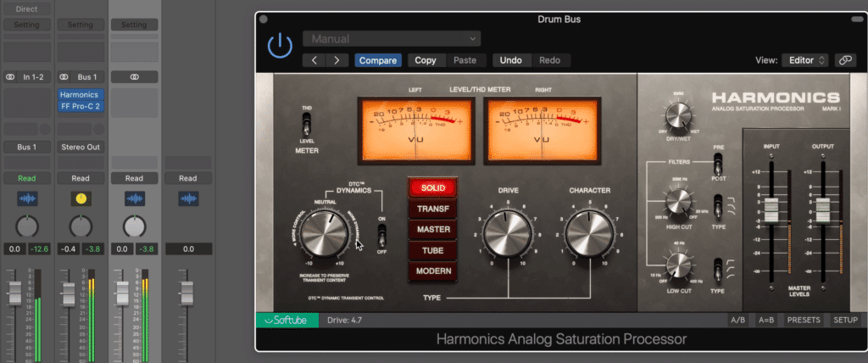
Task: Click pan knob on first channel strip
Action: coord(26,226)
